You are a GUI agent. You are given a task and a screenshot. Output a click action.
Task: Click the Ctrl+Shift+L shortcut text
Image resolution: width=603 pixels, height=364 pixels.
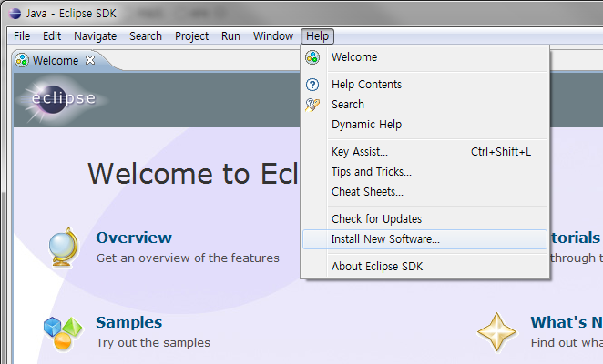pyautogui.click(x=501, y=151)
